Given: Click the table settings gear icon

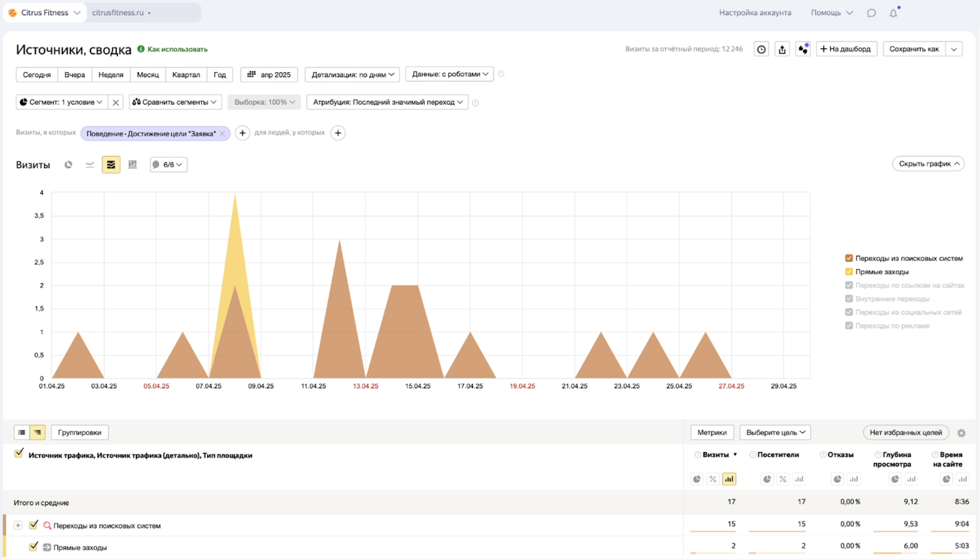Looking at the screenshot, I should tap(961, 433).
